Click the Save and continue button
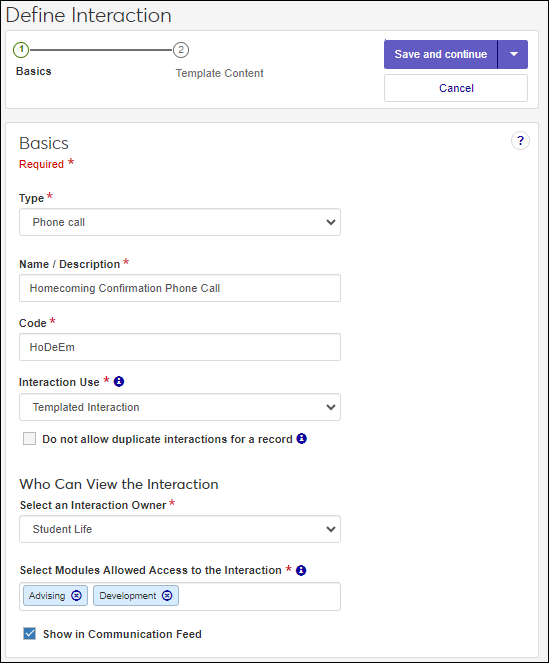The width and height of the screenshot is (549, 663). click(441, 55)
